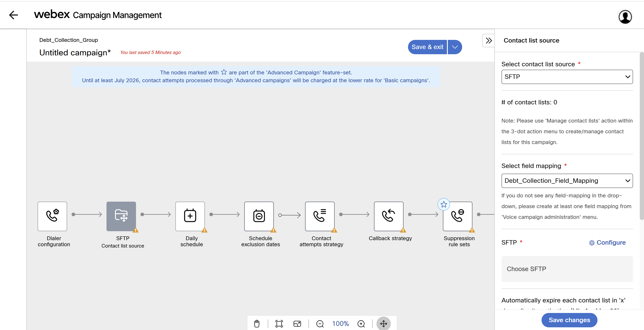This screenshot has width=644, height=330.
Task: Open the Select field mapping dropdown
Action: point(567,181)
